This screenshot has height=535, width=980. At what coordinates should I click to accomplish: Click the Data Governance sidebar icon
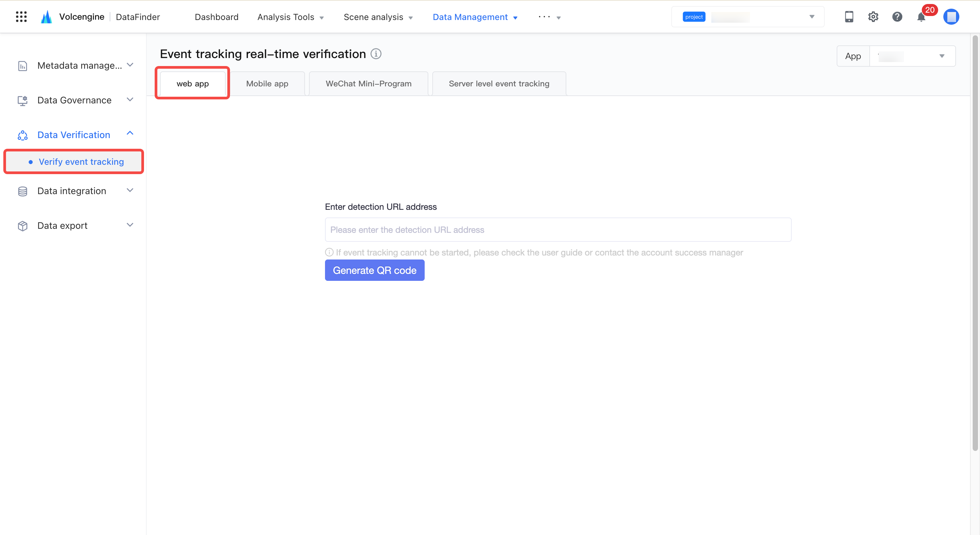[x=22, y=100]
